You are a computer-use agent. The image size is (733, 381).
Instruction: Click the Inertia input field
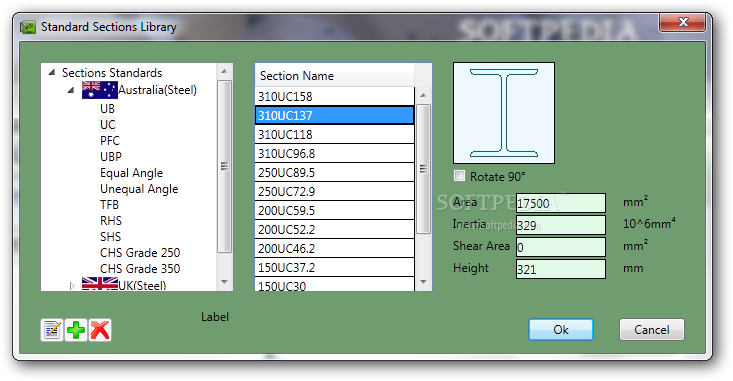coord(561,225)
